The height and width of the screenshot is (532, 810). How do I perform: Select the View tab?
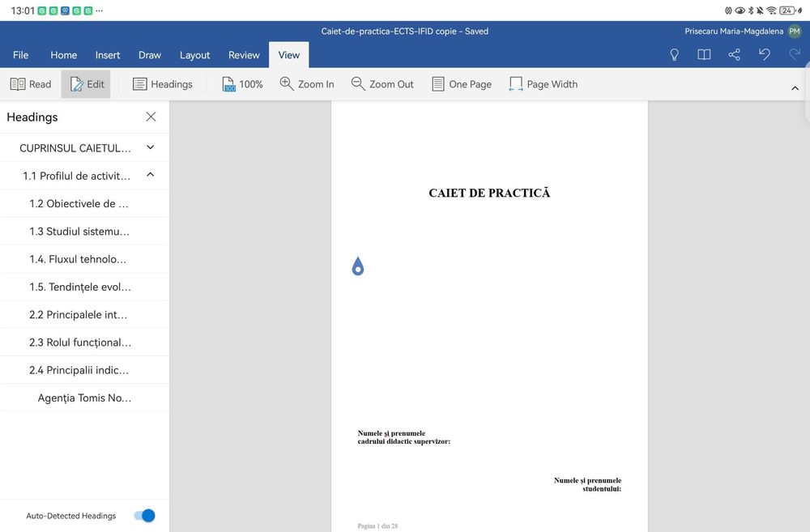(289, 55)
